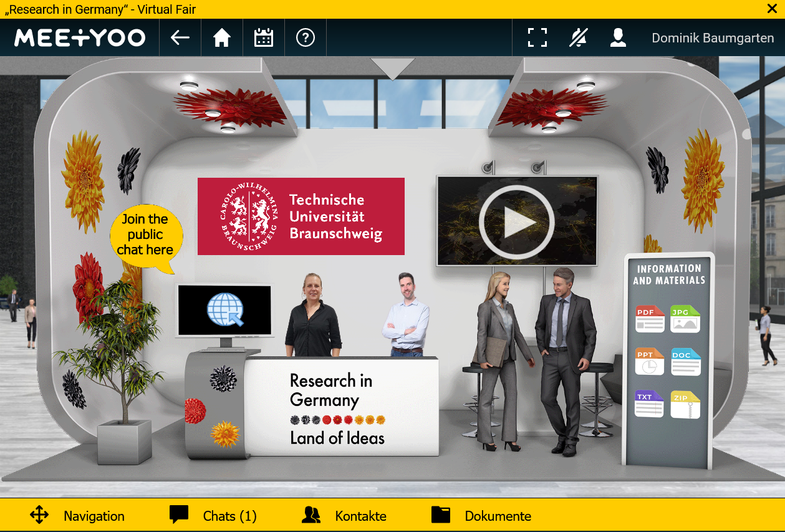
Task: Open the help question mark icon
Action: [306, 38]
